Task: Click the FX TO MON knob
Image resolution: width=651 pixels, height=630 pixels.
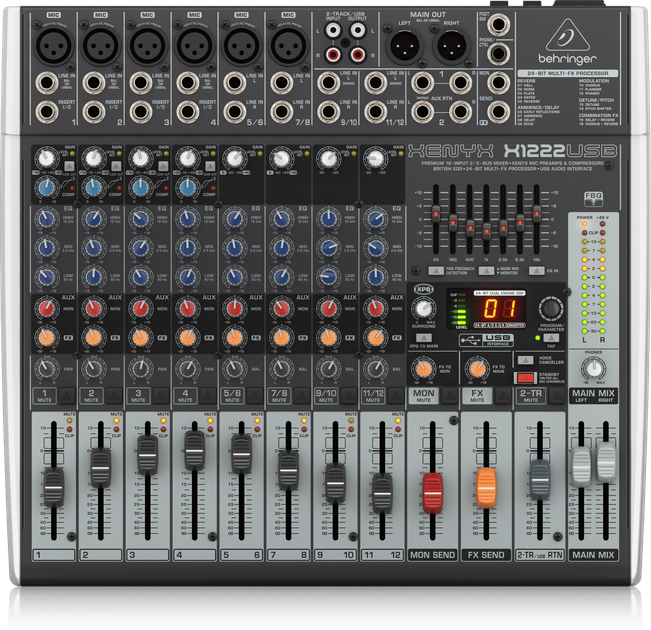Action: tap(423, 369)
